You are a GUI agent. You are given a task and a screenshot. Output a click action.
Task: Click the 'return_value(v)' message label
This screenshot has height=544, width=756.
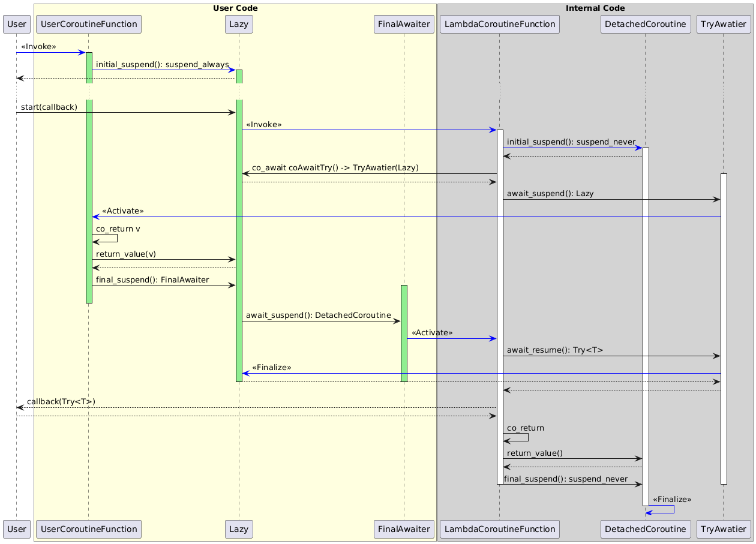(x=126, y=254)
